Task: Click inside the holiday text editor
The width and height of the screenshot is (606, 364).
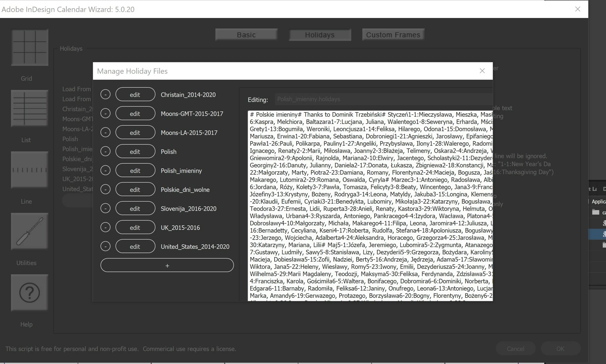Action: [x=370, y=205]
